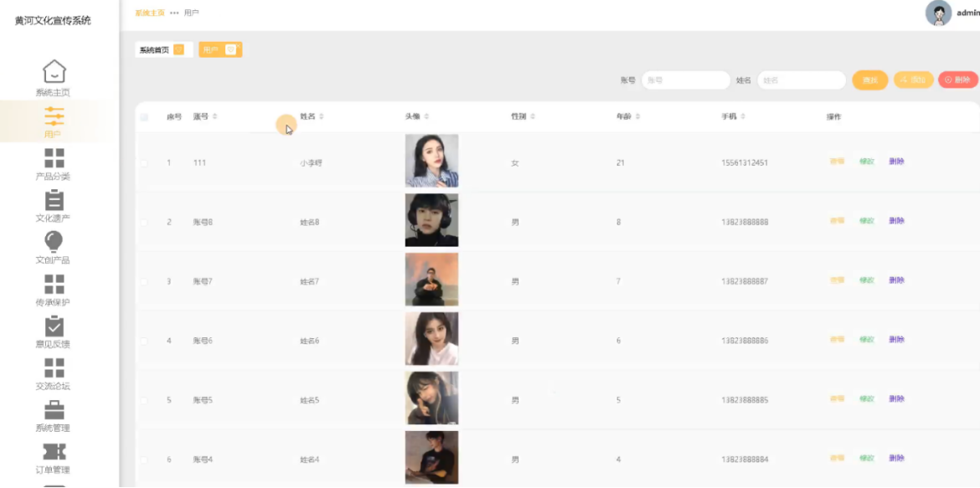The image size is (980, 488).
Task: Select the 产品分类 grid icon
Action: coord(54,158)
